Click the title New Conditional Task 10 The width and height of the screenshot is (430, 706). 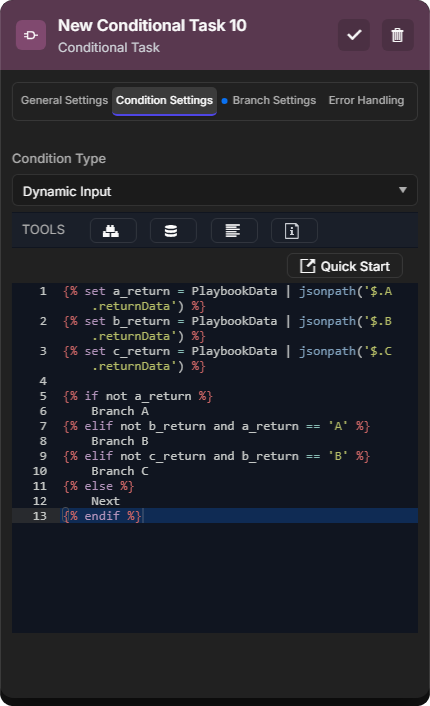152,26
